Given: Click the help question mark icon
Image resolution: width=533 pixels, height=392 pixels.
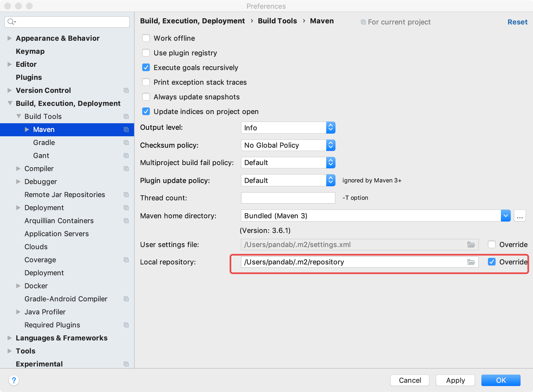Looking at the screenshot, I should (x=14, y=380).
